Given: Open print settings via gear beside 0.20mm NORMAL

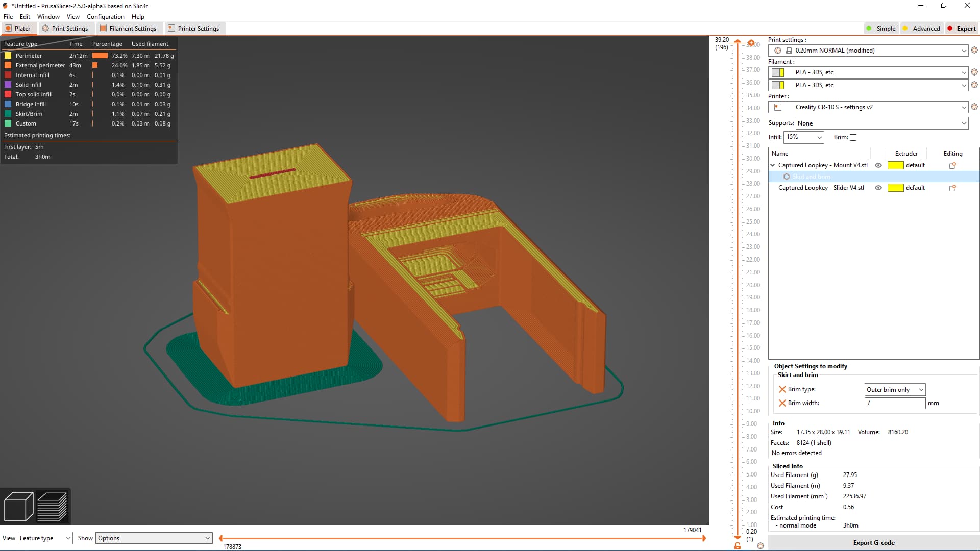Looking at the screenshot, I should click(974, 51).
